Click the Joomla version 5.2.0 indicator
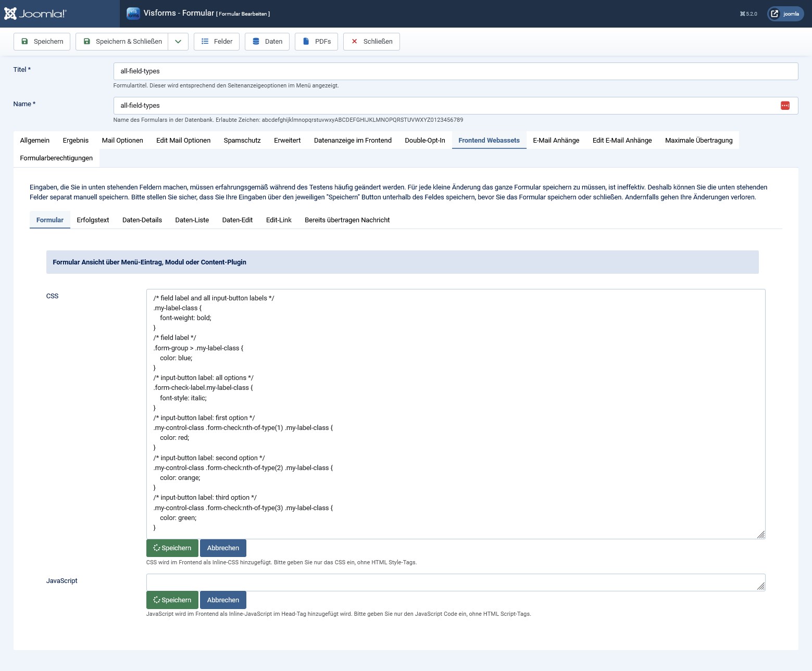812x671 pixels. click(748, 14)
